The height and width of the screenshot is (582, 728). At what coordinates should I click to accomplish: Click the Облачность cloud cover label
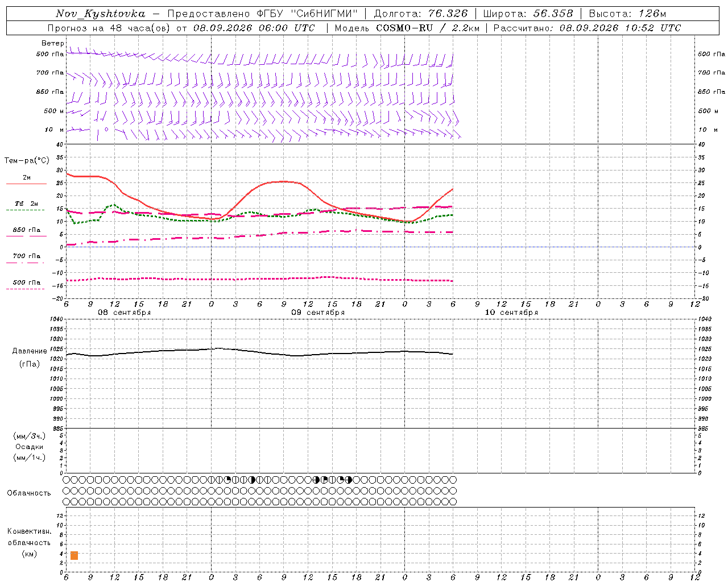click(x=29, y=493)
